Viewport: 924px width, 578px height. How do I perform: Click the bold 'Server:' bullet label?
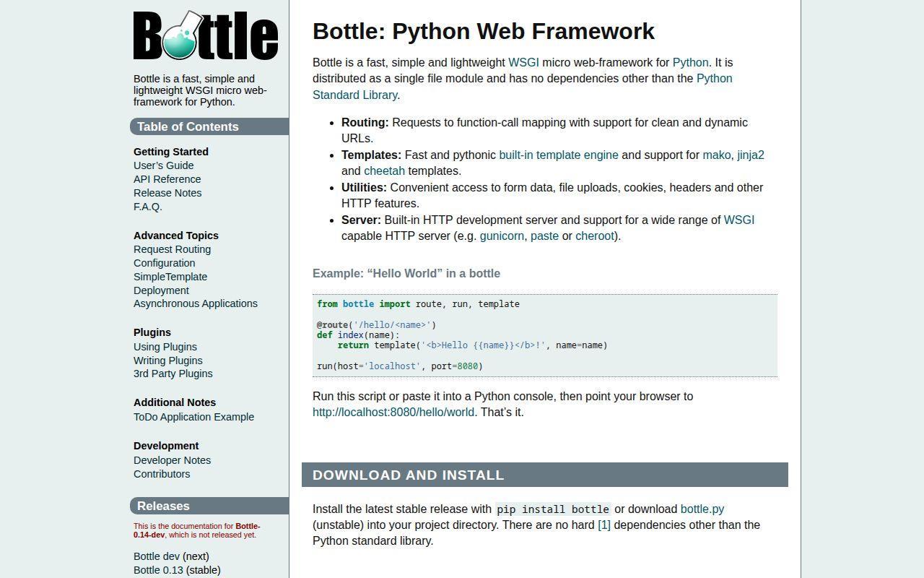(362, 220)
